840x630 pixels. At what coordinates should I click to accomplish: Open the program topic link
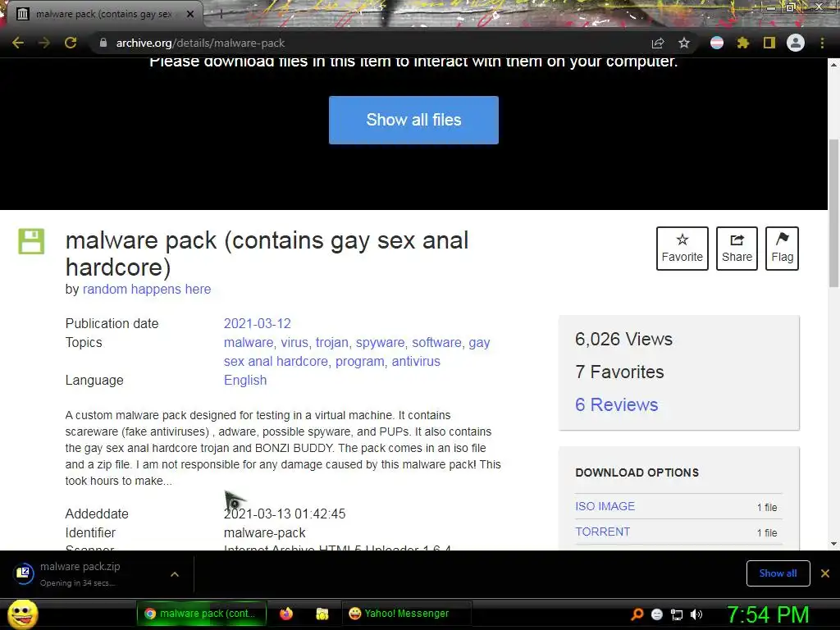(x=359, y=362)
